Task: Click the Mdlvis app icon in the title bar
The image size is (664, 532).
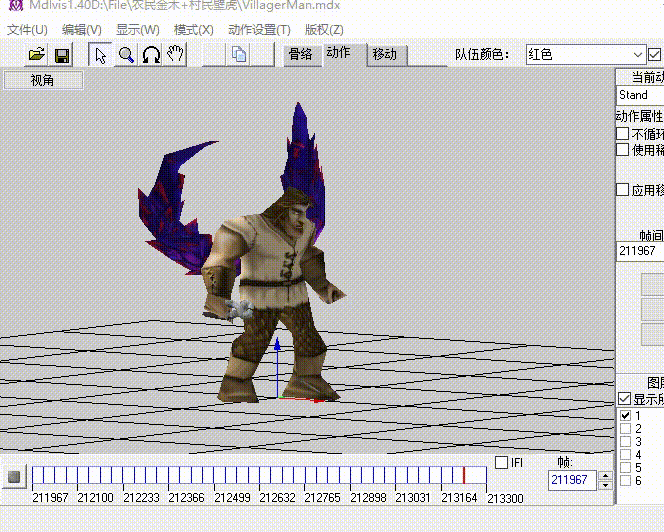Action: (x=15, y=6)
